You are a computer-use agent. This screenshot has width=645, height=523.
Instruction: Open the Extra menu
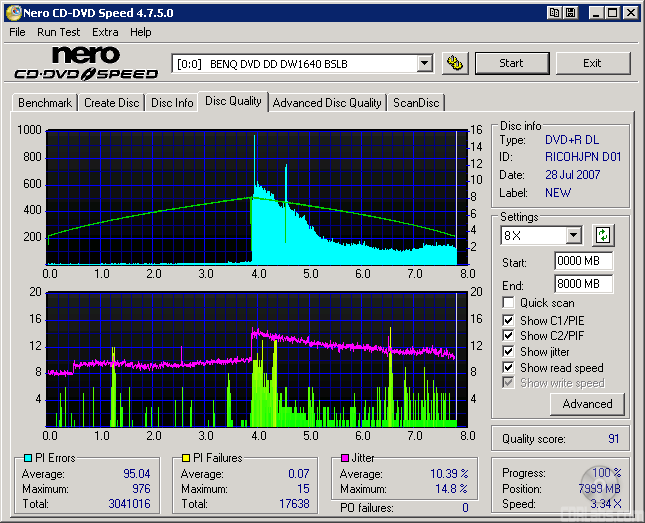point(105,32)
